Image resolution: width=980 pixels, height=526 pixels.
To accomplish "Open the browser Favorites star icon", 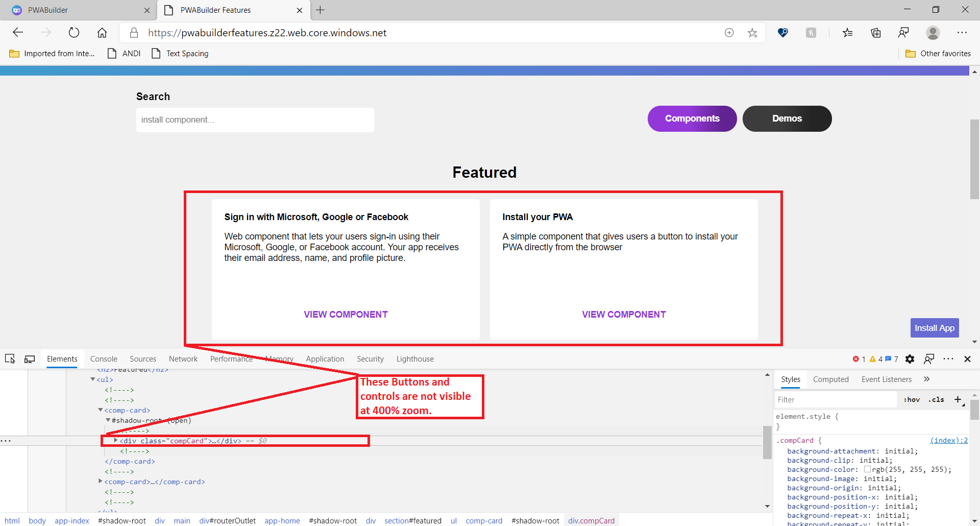I will pyautogui.click(x=752, y=33).
